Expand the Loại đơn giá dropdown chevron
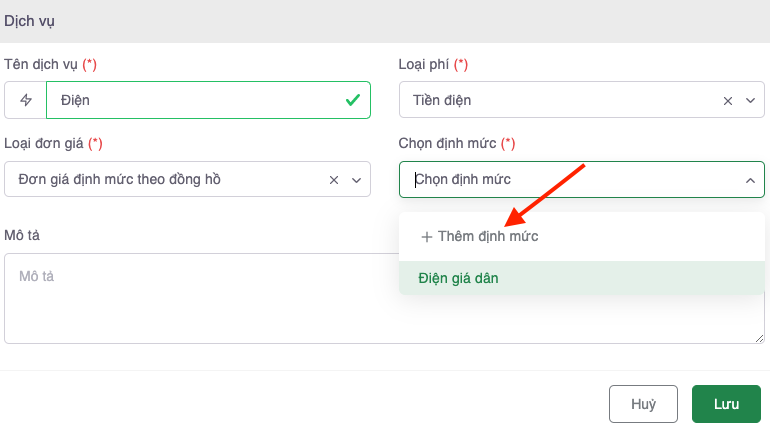Screen dimensions: 770x437 (x=356, y=180)
